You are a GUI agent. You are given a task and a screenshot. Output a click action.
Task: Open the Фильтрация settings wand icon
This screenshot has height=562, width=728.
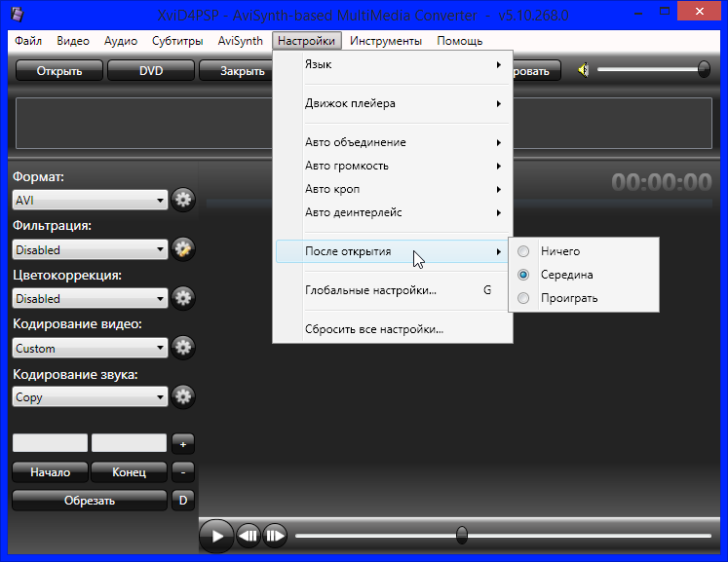click(183, 249)
